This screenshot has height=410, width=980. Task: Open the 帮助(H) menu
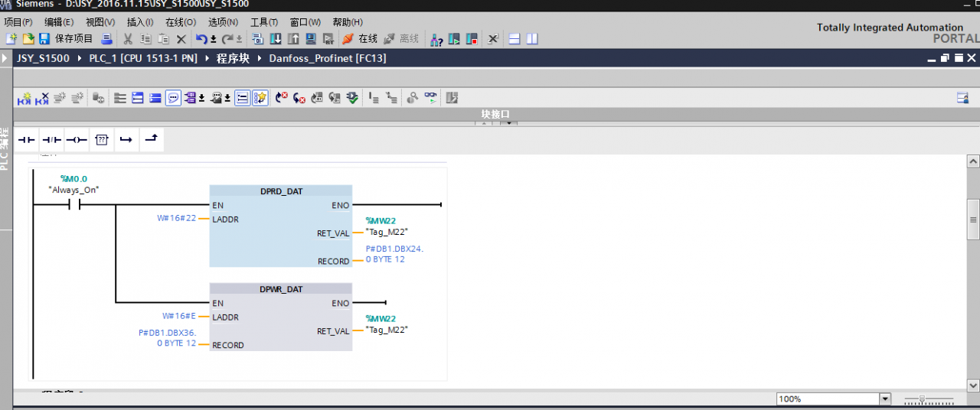(348, 22)
